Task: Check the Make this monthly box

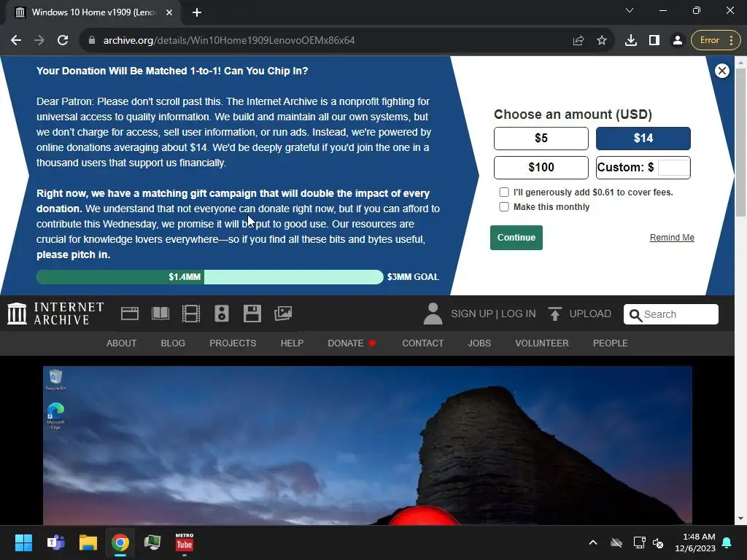Action: pyautogui.click(x=504, y=207)
